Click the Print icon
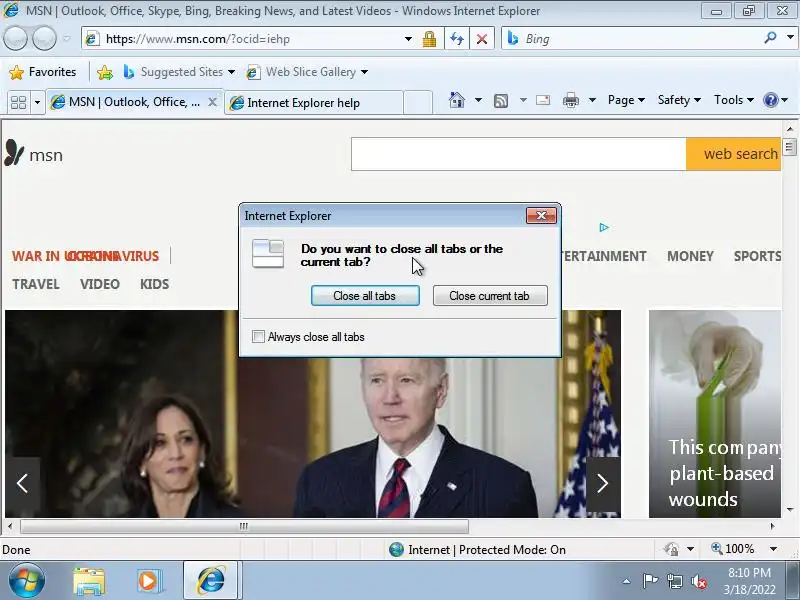Viewport: 800px width, 600px height. (x=571, y=101)
